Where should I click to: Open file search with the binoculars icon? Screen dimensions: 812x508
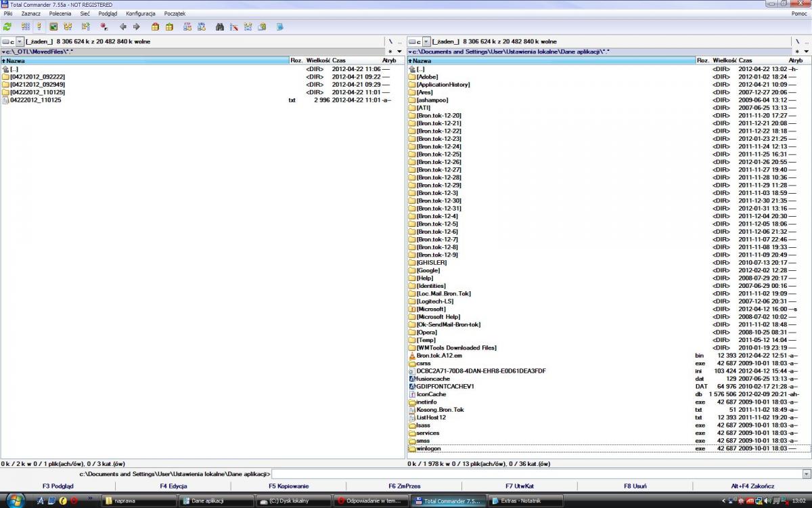tap(220, 27)
